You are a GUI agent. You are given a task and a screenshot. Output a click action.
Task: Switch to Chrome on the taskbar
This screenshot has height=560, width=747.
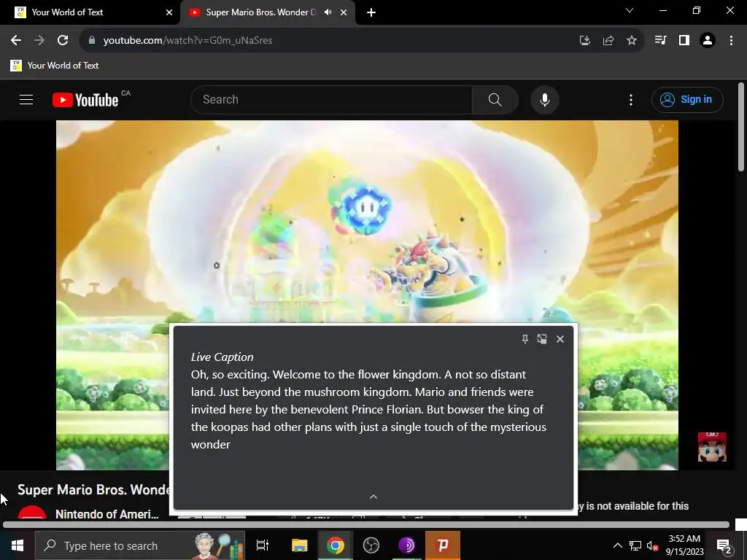[x=336, y=545]
